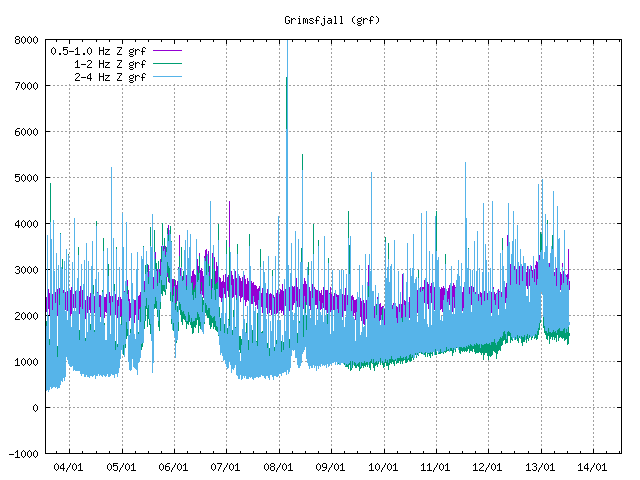640x480 pixels.
Task: Click y-axis label 2000
Action: [27, 316]
